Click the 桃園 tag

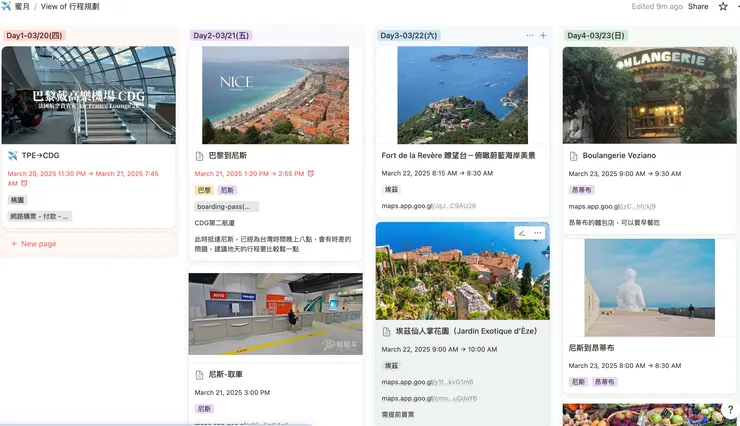click(17, 200)
